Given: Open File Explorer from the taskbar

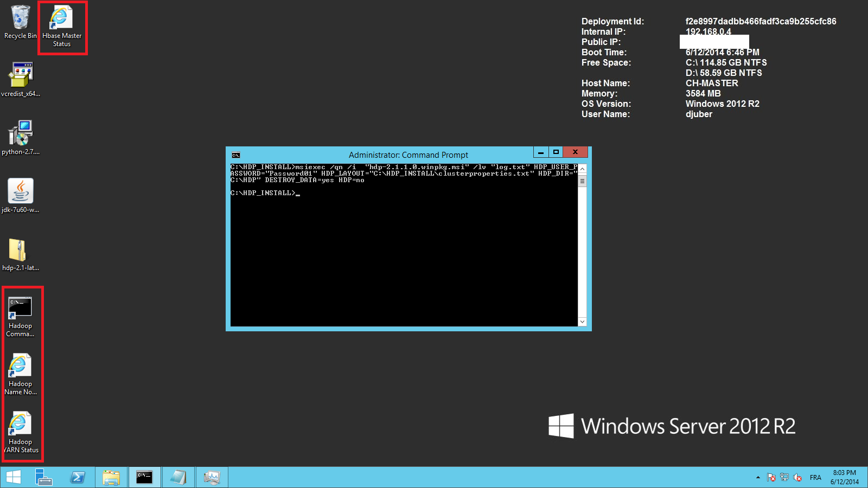Looking at the screenshot, I should 111,477.
